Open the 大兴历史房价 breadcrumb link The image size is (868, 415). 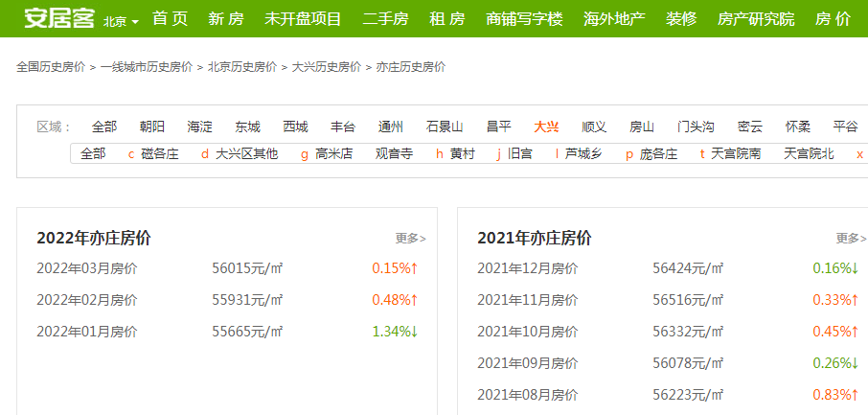coord(327,67)
